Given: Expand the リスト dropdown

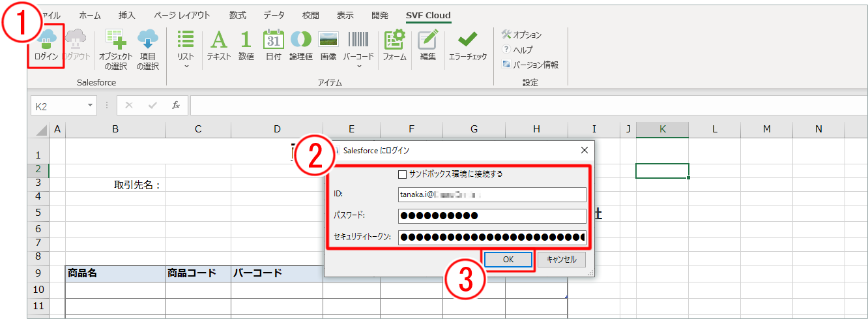Looking at the screenshot, I should 186,65.
